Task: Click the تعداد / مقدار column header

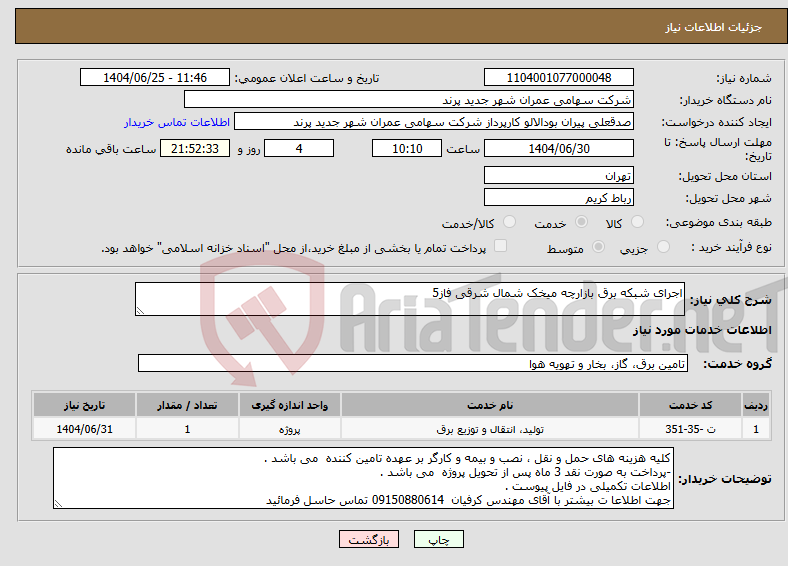Action: (x=187, y=405)
